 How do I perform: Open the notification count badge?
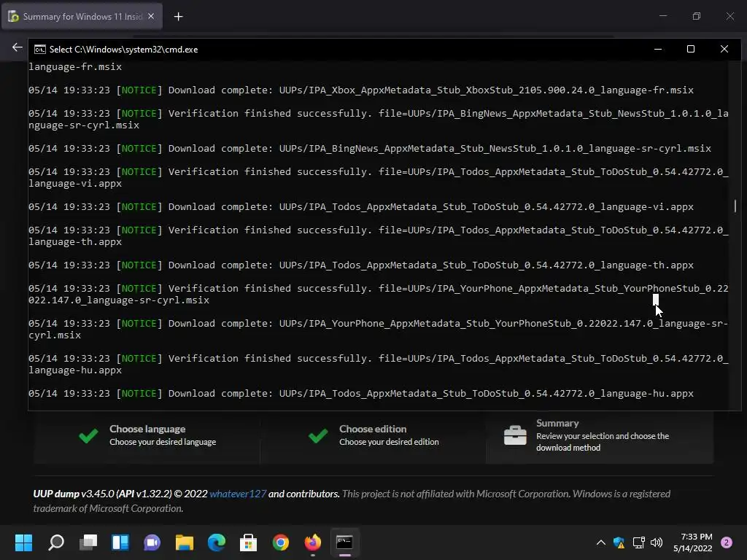(x=727, y=542)
